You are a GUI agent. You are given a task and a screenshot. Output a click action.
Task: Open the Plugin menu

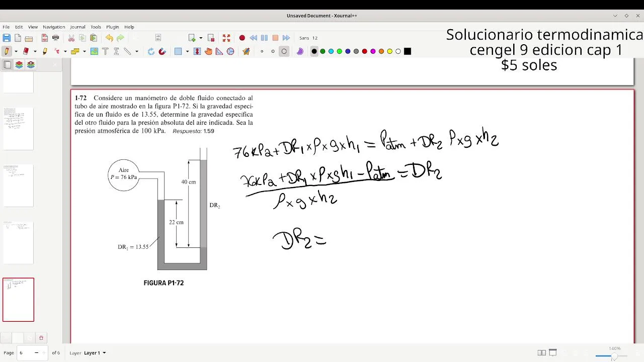coord(113,27)
